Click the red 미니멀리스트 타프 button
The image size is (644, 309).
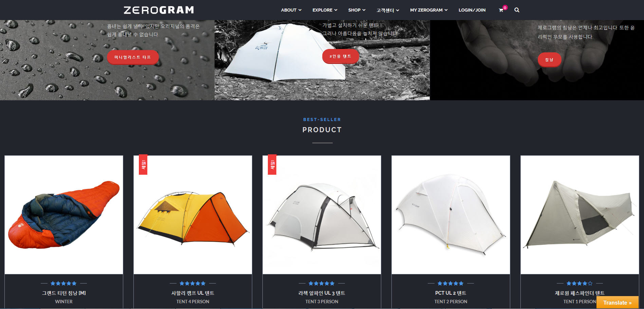tap(133, 57)
